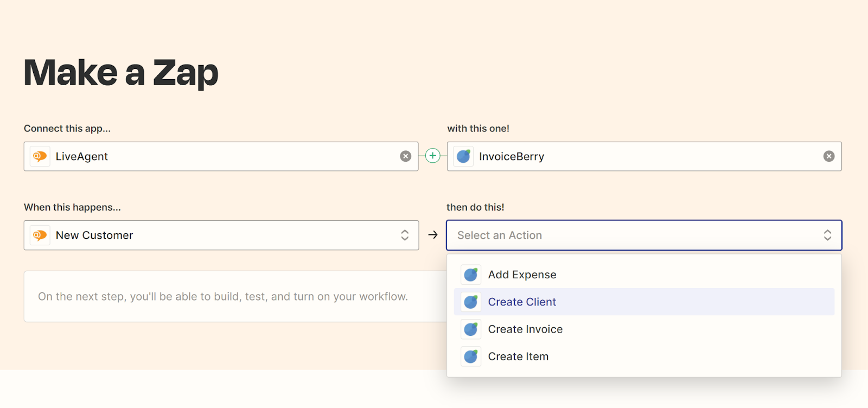Click the icon beside New Customer trigger
Viewport: 868px width, 408px height.
[x=40, y=235]
